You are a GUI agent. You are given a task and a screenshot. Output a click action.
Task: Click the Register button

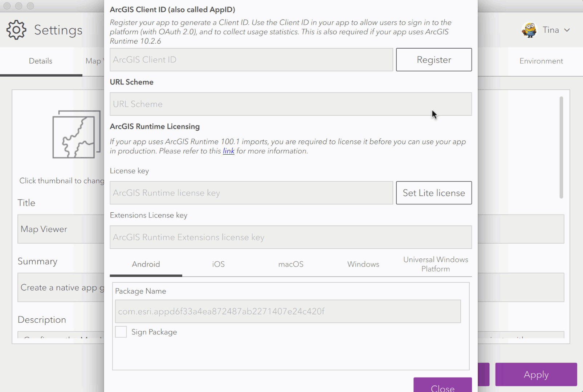(434, 60)
